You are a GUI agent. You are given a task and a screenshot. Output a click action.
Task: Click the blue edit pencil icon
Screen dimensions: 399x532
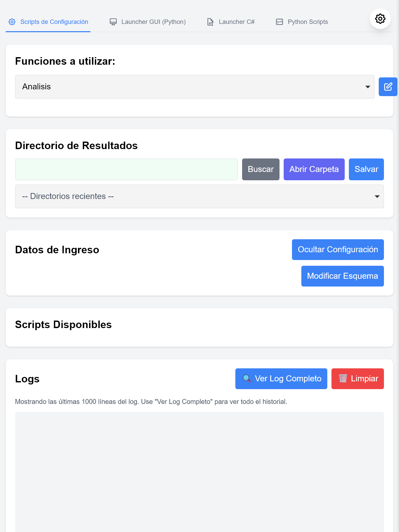click(x=388, y=87)
